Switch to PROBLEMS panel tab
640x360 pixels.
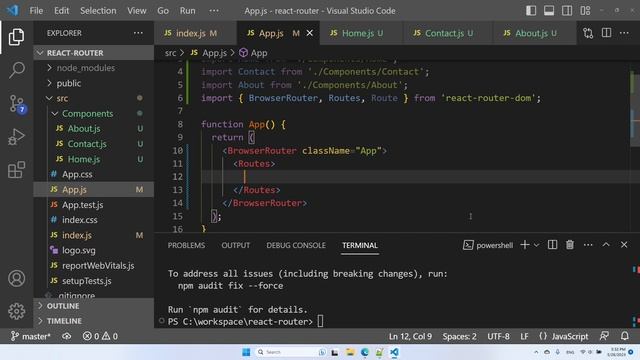[186, 245]
